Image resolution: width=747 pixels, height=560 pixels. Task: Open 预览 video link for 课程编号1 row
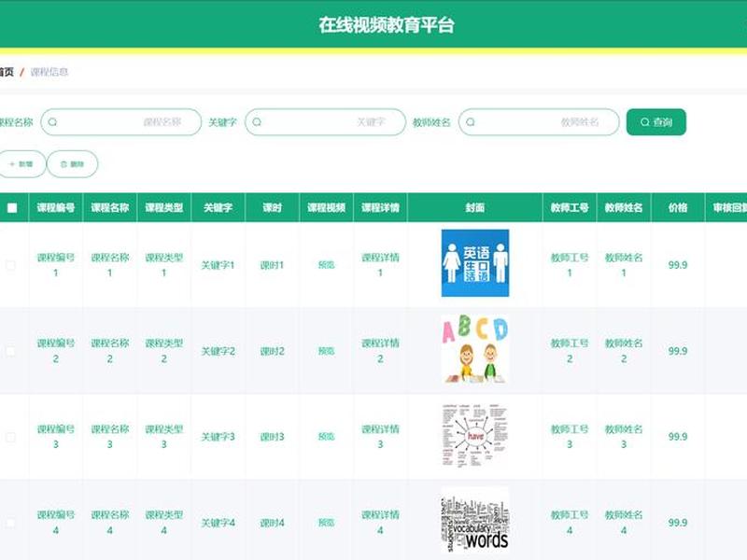[x=326, y=265]
